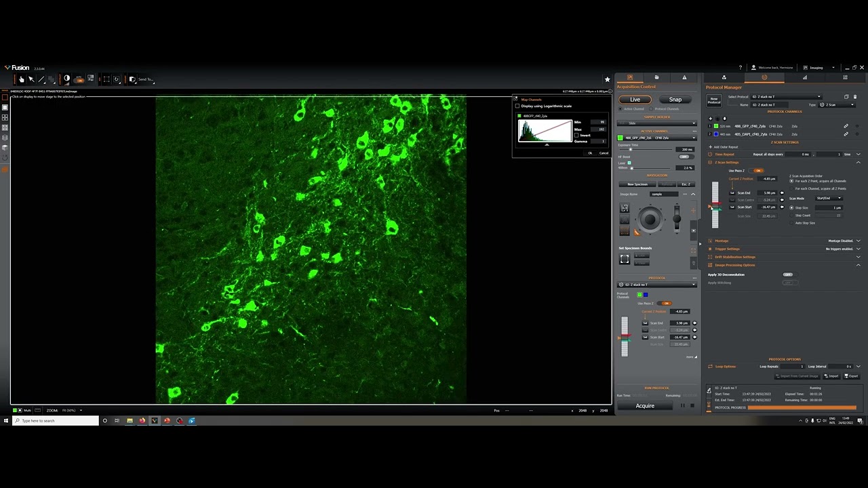Select Active Channel radio button
This screenshot has height=488, width=868.
620,108
